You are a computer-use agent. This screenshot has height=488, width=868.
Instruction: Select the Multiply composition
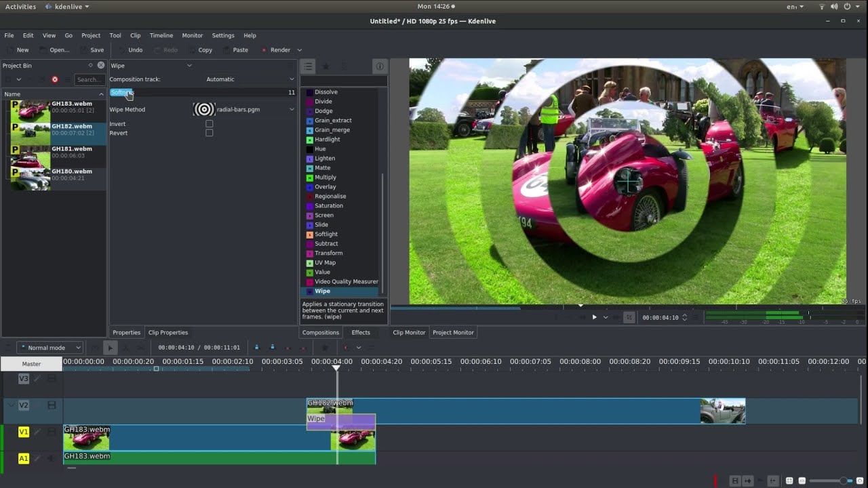click(325, 178)
